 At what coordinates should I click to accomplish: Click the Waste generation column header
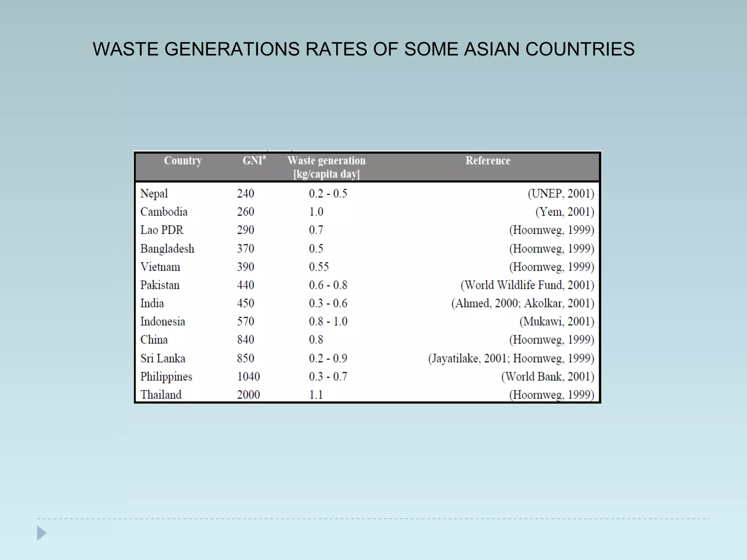click(x=326, y=167)
